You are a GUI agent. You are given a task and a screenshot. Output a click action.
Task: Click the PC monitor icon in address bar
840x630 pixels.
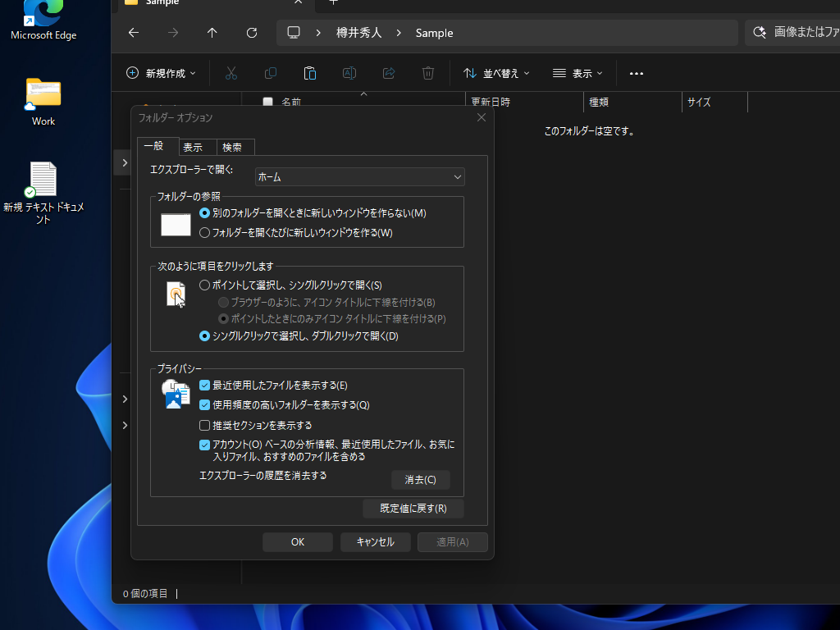(294, 33)
